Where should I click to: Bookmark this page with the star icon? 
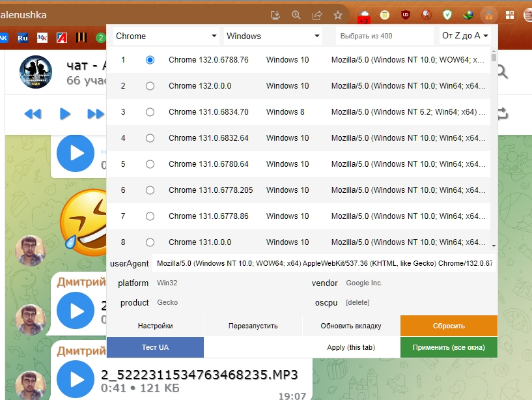click(x=338, y=15)
